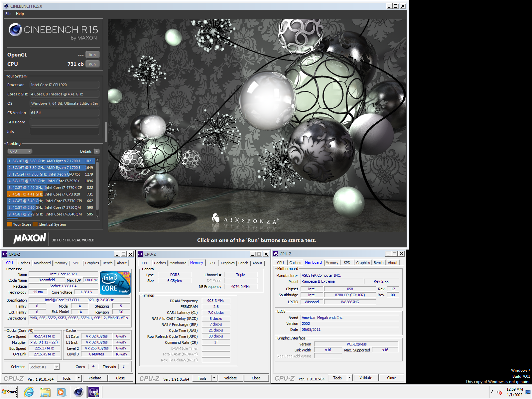Click the Cinebench R15 sphere logo
This screenshot has height=399, width=532.
point(15,30)
